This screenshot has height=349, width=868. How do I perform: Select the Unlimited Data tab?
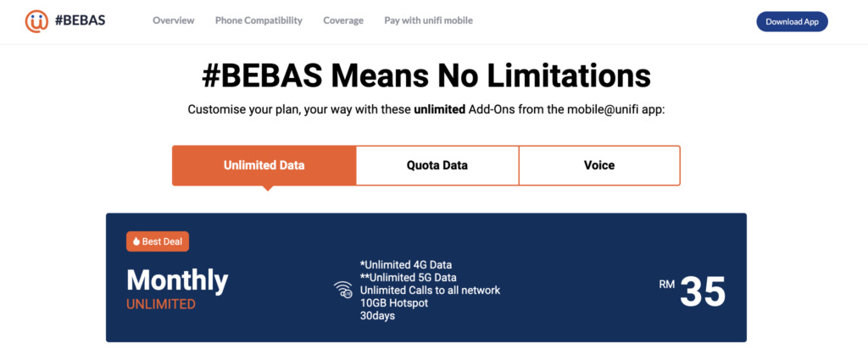tap(264, 165)
